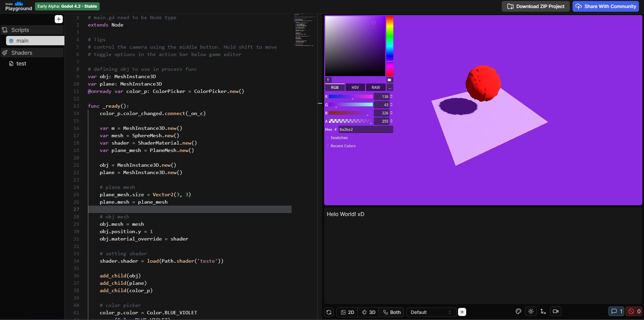The image size is (644, 320).
Task: Open the Default dropdown selector
Action: [431, 312]
